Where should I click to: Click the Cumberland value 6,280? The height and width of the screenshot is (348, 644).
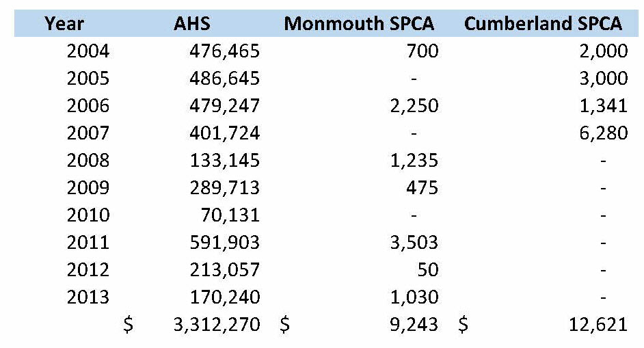pyautogui.click(x=602, y=133)
